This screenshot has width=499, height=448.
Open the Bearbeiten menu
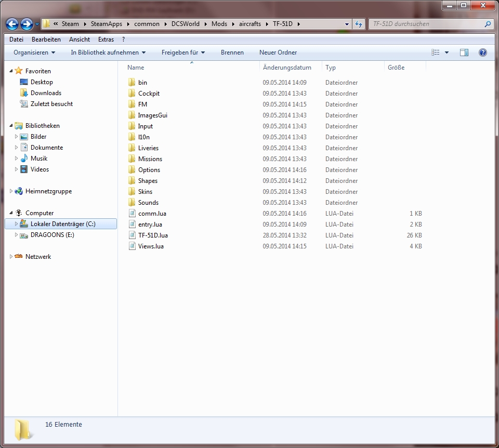(46, 39)
